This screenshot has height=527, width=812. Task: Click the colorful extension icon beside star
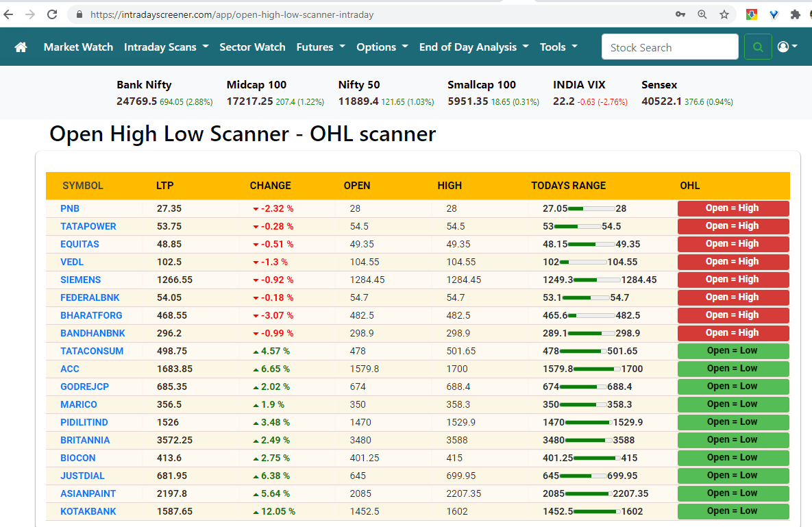[752, 14]
